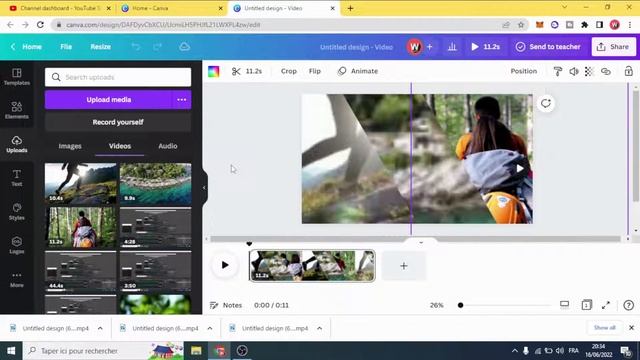The height and width of the screenshot is (360, 640).
Task: Open the Text sidebar panel
Action: tap(17, 178)
